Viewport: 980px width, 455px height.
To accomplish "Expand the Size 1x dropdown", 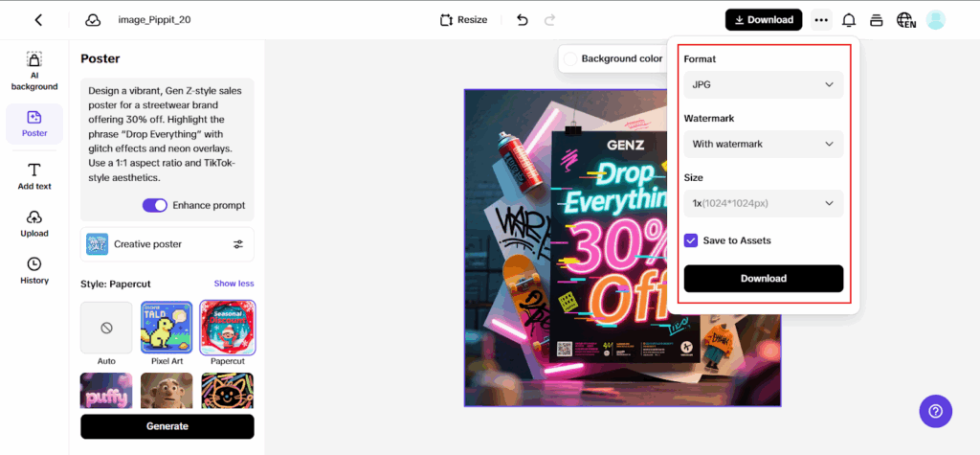I will pyautogui.click(x=763, y=203).
